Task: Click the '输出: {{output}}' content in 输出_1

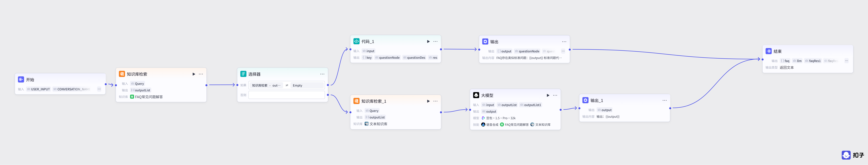Action: (x=608, y=117)
